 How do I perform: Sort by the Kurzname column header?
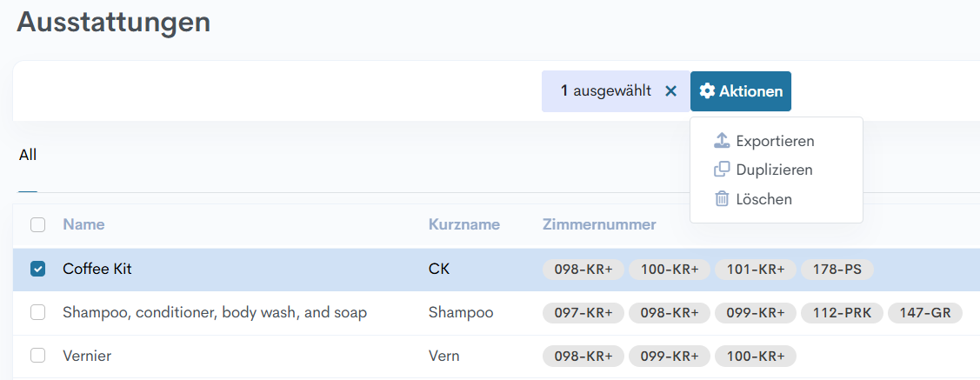463,224
